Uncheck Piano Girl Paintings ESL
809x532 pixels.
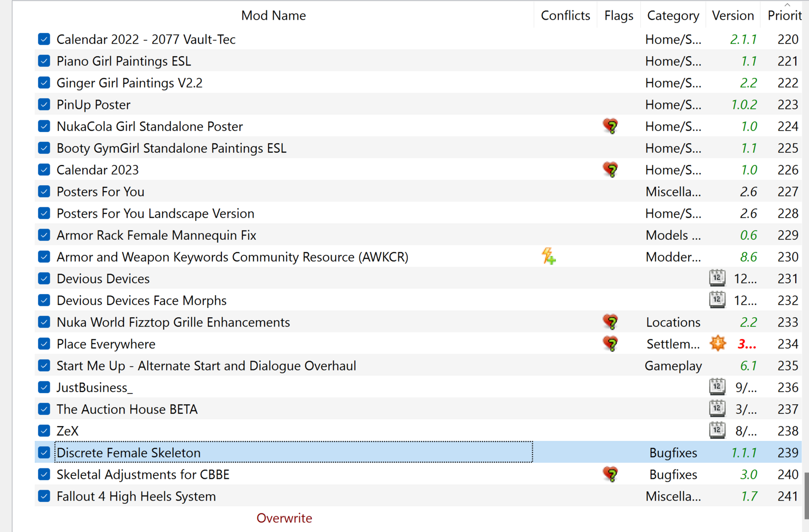point(44,61)
